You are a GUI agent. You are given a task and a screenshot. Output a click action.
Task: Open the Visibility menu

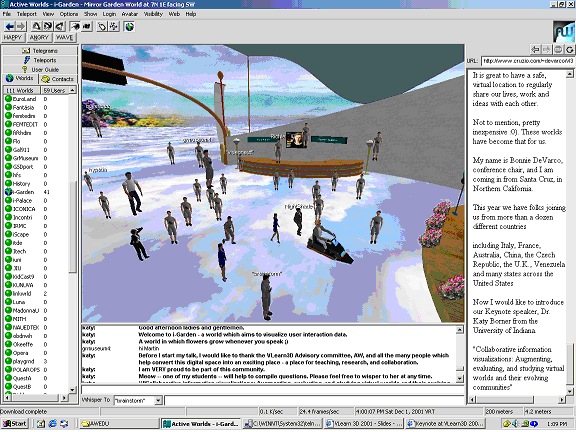tap(153, 14)
